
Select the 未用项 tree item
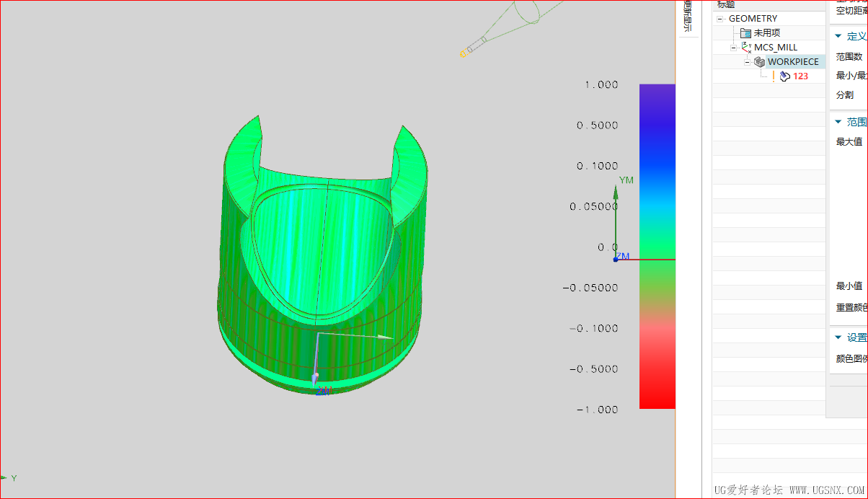click(766, 33)
